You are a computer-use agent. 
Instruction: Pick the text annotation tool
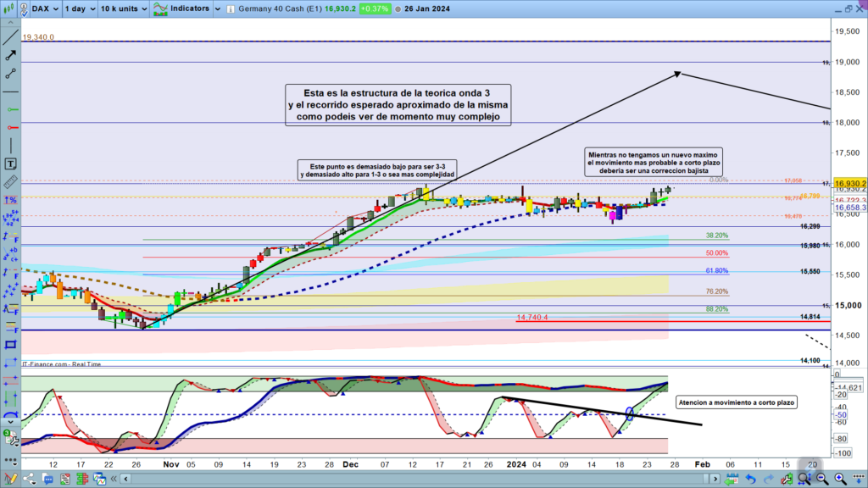click(11, 164)
